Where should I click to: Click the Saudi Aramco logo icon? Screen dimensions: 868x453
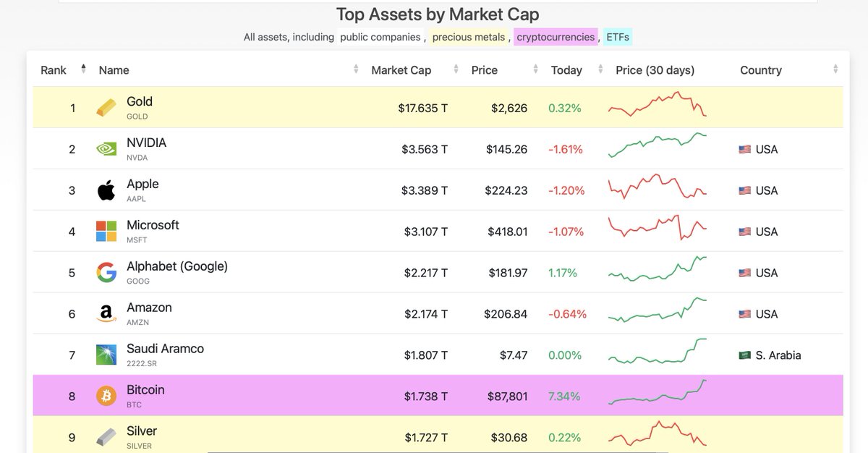[106, 355]
